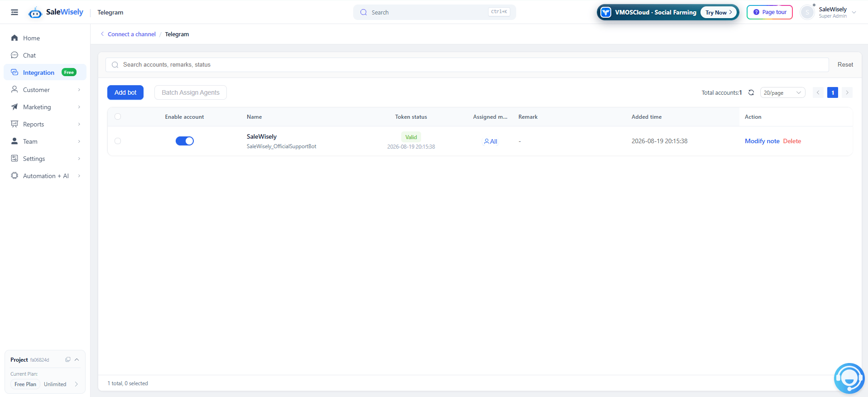This screenshot has width=868, height=397.
Task: Go back using the breadcrumb arrow
Action: click(x=102, y=34)
